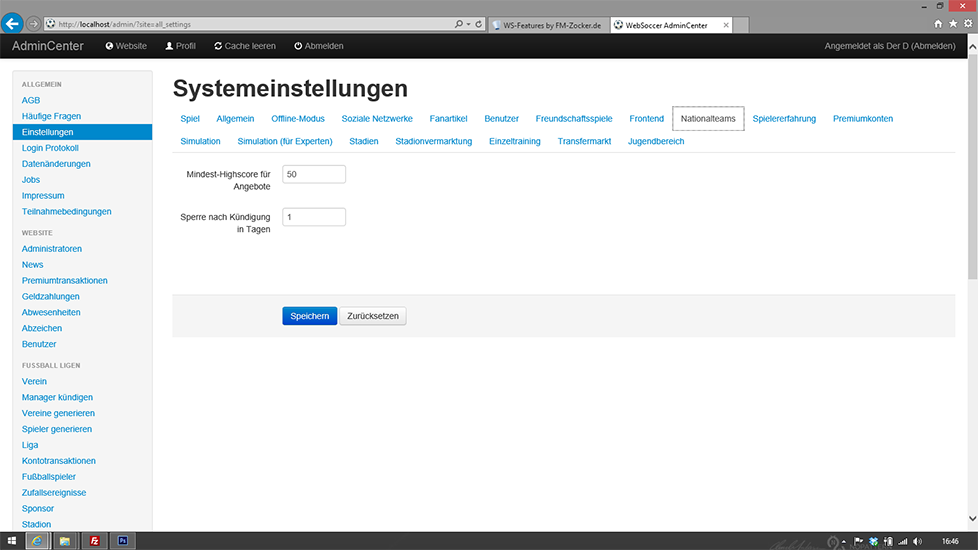Click Cache leeren in top navigation
Viewport: 978px width, 550px height.
pos(244,46)
